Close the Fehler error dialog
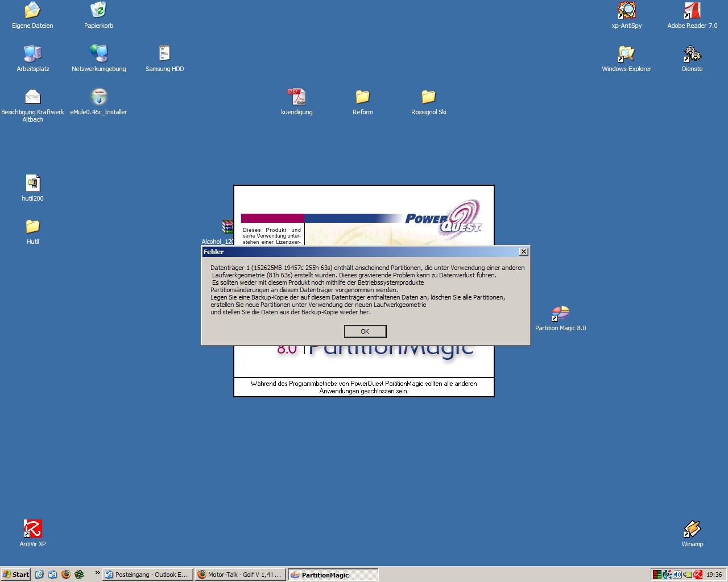Viewport: 728px width, 582px height. [524, 251]
